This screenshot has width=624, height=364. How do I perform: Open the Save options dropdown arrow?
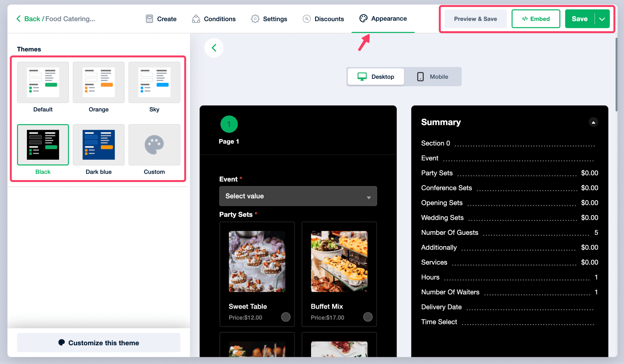click(602, 19)
